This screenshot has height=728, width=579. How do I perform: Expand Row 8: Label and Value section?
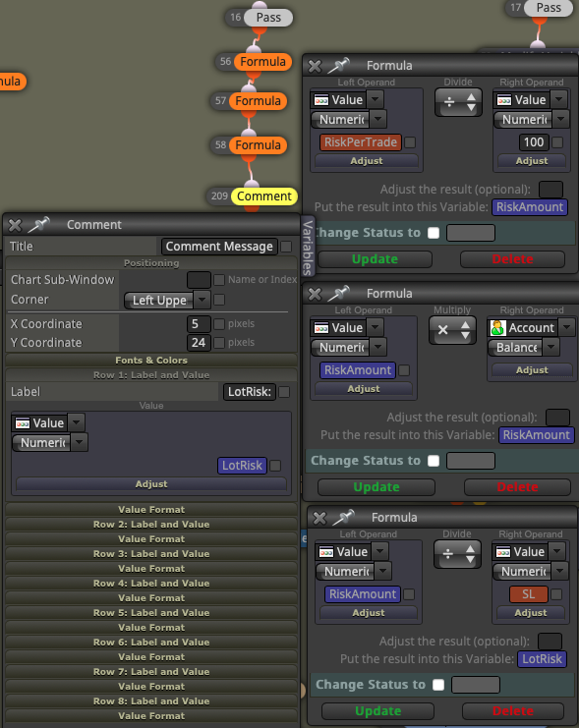(151, 701)
